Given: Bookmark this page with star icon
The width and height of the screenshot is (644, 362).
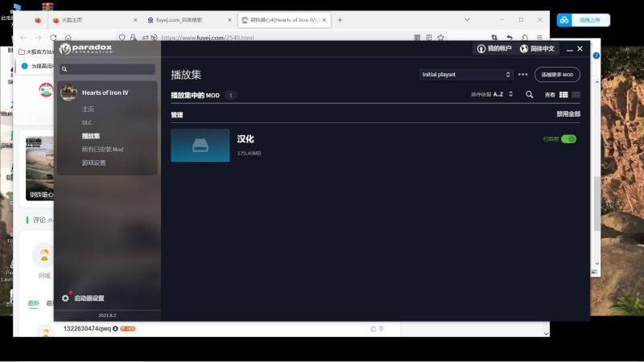Looking at the screenshot, I should [440, 38].
